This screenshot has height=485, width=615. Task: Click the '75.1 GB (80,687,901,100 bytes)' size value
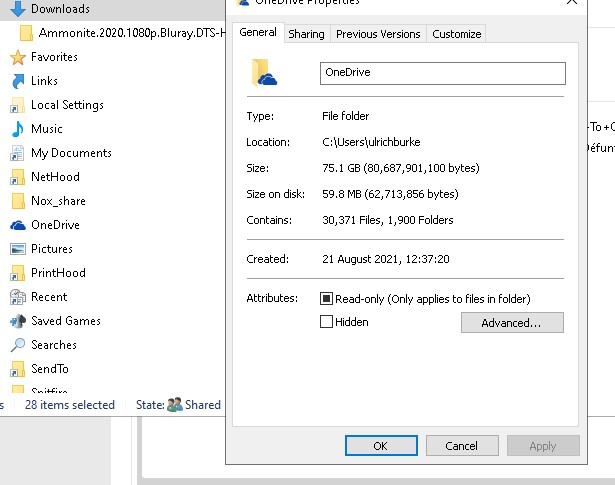[x=401, y=168]
